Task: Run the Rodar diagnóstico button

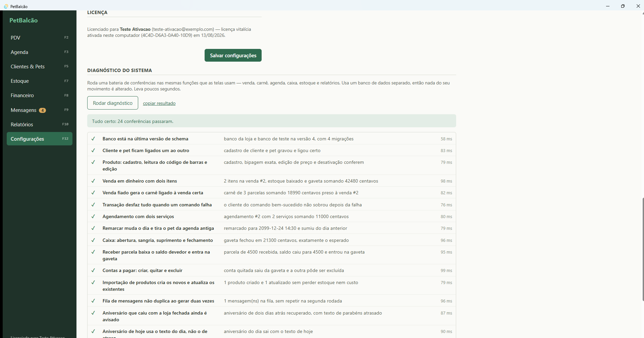Action: (113, 103)
